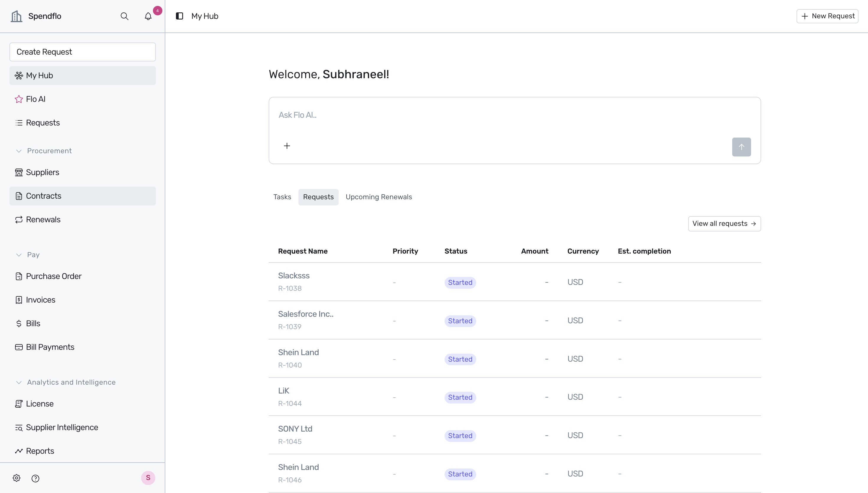Open the Slacksss request row

(x=515, y=282)
